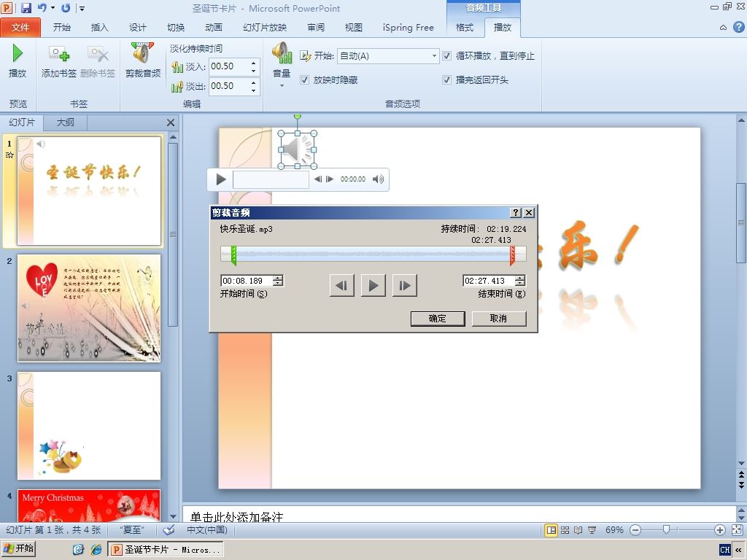Decrease the 结束时间 end time value

pos(520,284)
